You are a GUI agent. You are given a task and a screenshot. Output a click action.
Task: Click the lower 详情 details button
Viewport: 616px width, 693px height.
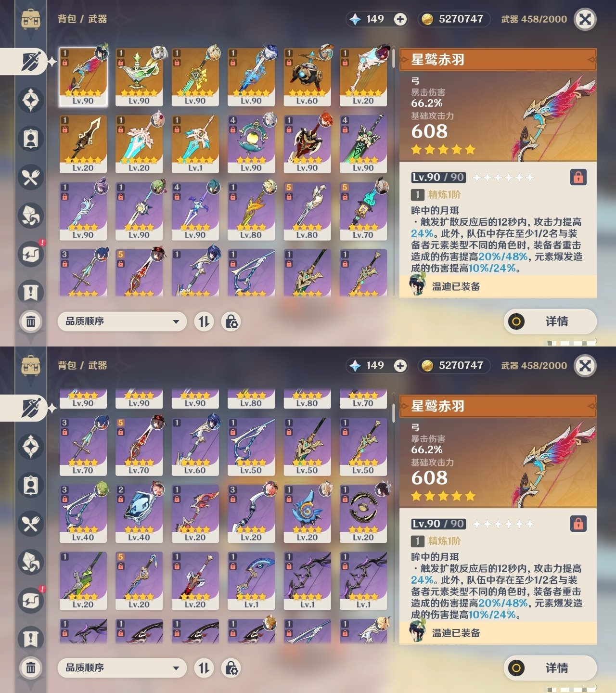(550, 668)
